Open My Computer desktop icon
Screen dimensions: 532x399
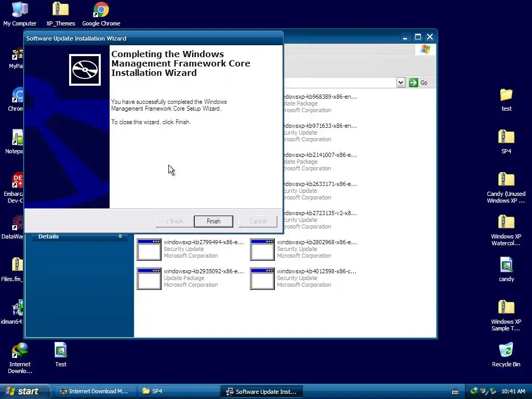click(x=20, y=14)
